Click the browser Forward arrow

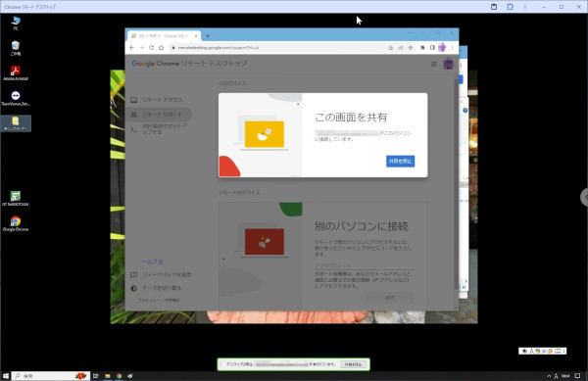142,48
